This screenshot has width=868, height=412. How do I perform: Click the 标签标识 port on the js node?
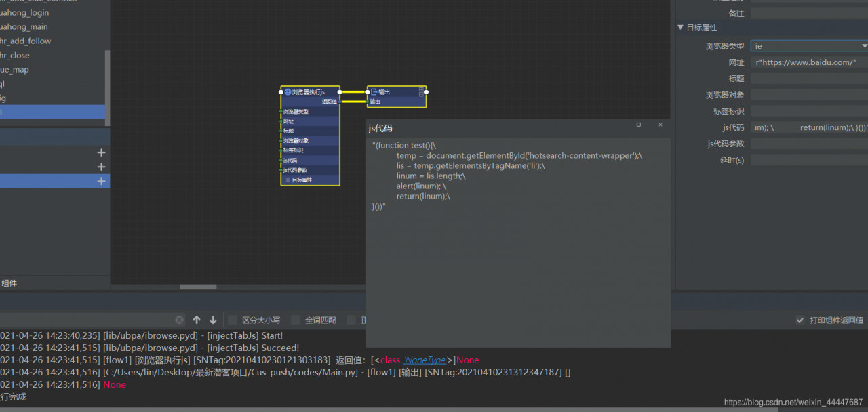(281, 150)
